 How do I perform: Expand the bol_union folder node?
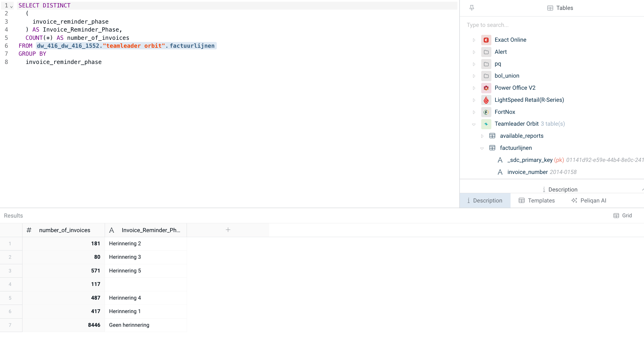click(474, 76)
